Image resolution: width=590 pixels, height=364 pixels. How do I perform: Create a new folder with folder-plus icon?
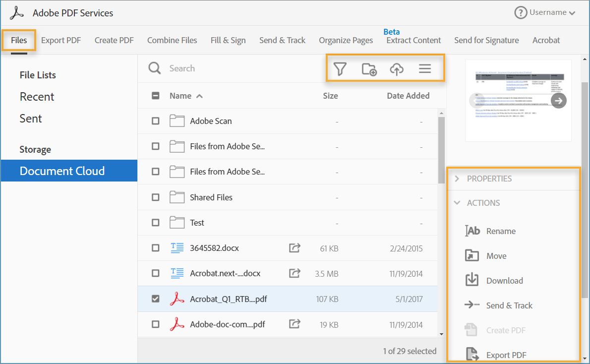pos(369,69)
